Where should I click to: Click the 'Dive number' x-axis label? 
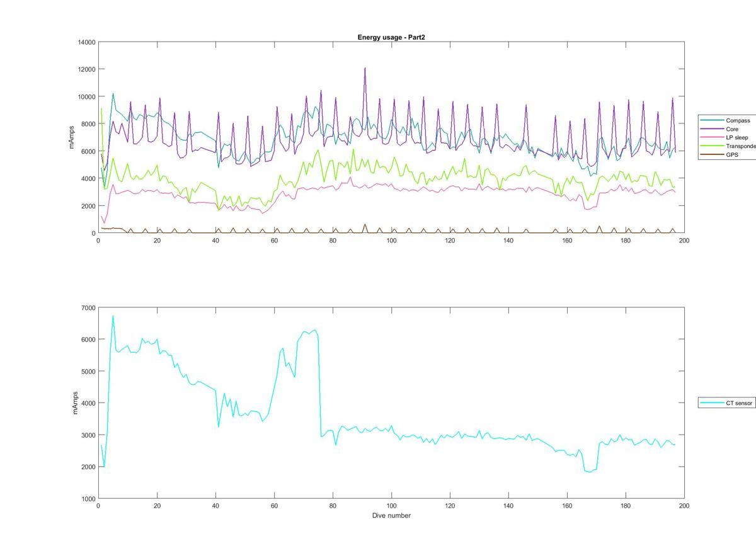point(391,515)
